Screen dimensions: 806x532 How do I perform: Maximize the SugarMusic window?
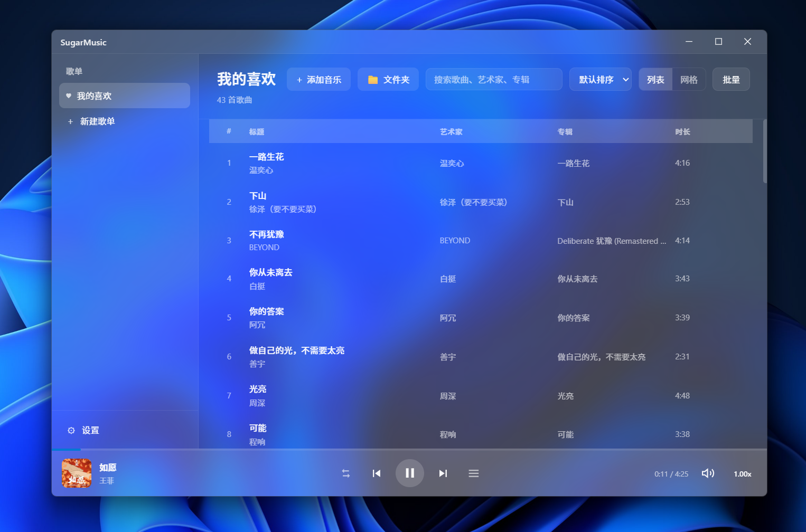718,42
